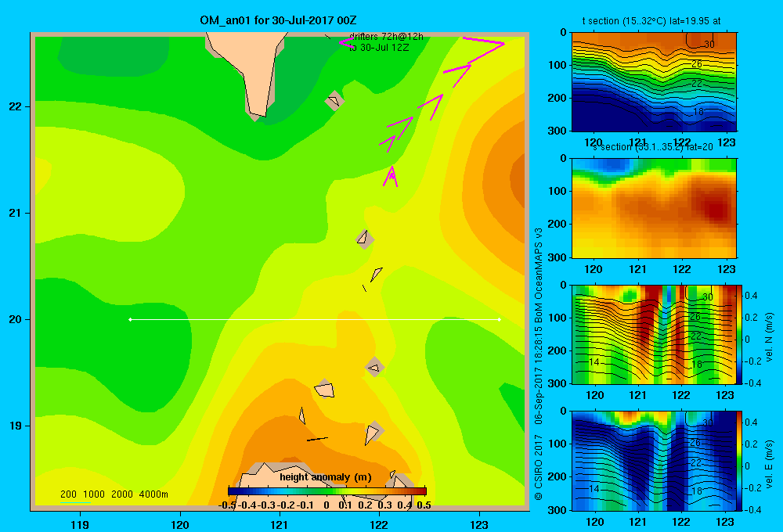Click longitude label 123 below the main map
Viewport: 783px width, 532px height.
pos(479,524)
